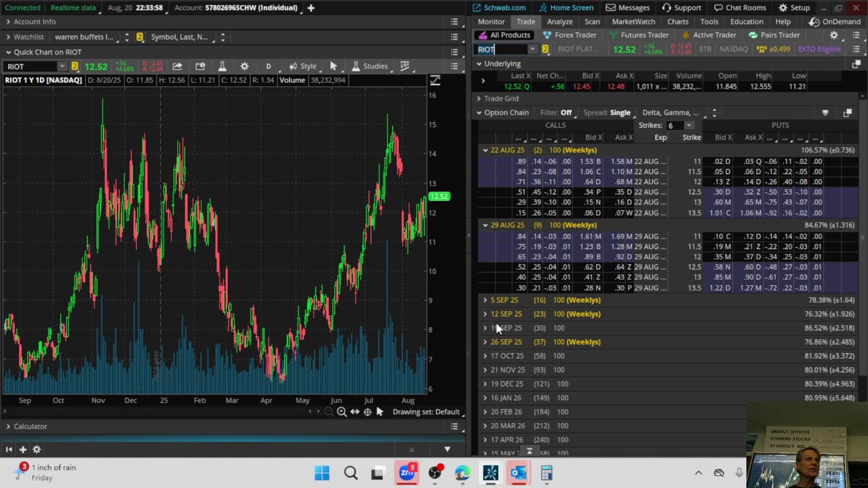Click Drawing set: Default selector

tap(426, 412)
